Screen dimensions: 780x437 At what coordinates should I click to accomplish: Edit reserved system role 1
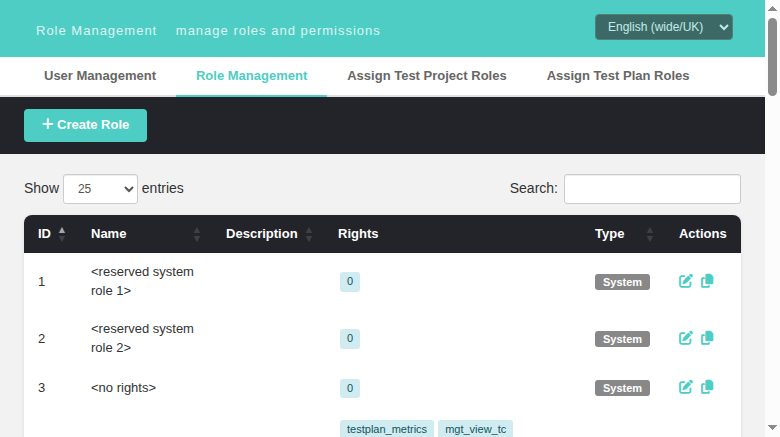point(685,281)
